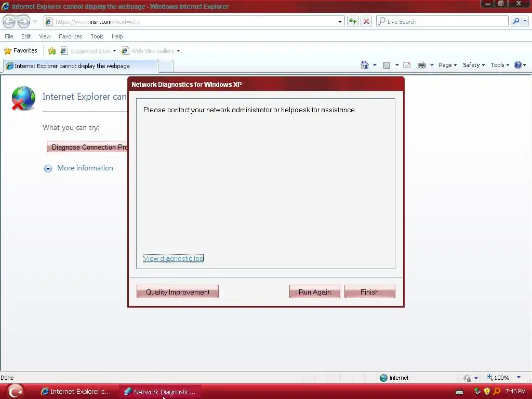The image size is (532, 399).
Task: Open the Tools menu in menu bar
Action: point(97,36)
